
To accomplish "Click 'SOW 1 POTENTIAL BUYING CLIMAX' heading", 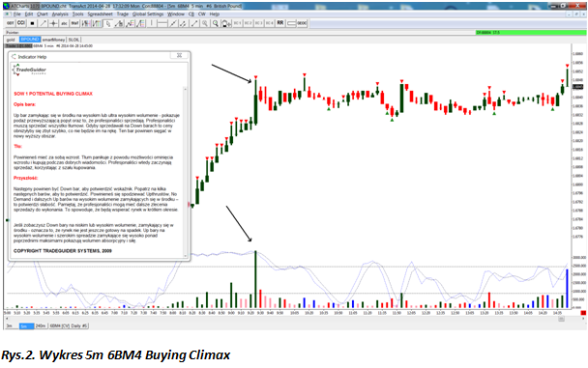I will (x=53, y=94).
